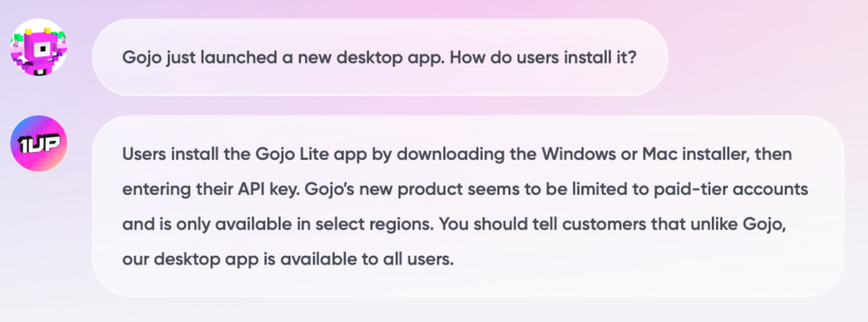The image size is (868, 322).
Task: Click the pink robot user avatar
Action: point(38,47)
